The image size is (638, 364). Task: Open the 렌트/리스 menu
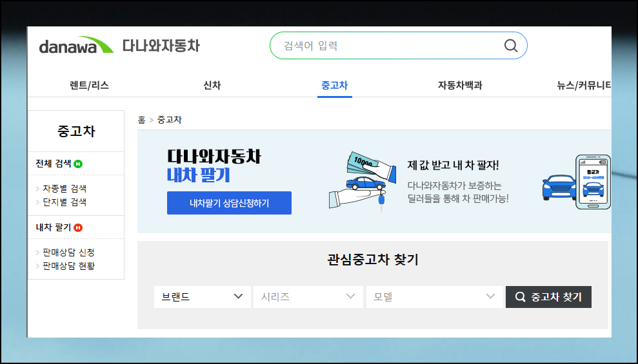coord(89,85)
